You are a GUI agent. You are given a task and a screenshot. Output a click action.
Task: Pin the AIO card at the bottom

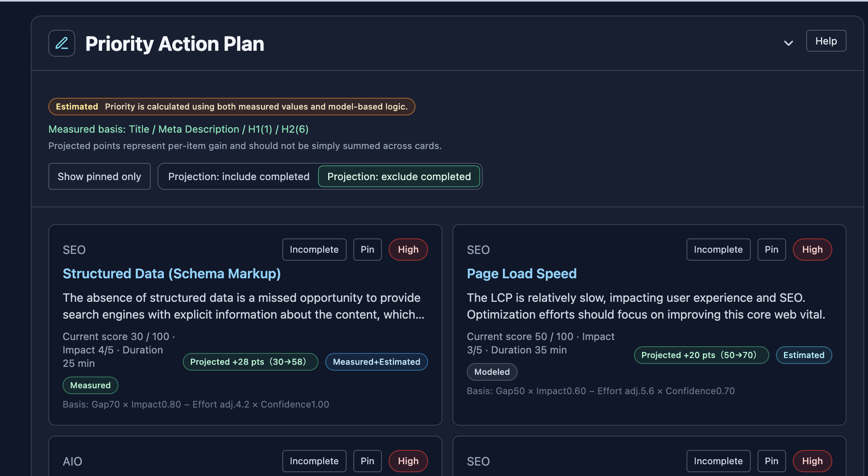click(367, 461)
